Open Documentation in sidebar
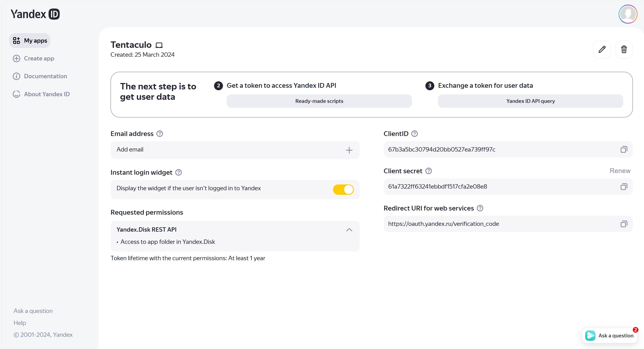The height and width of the screenshot is (349, 644). click(40, 76)
